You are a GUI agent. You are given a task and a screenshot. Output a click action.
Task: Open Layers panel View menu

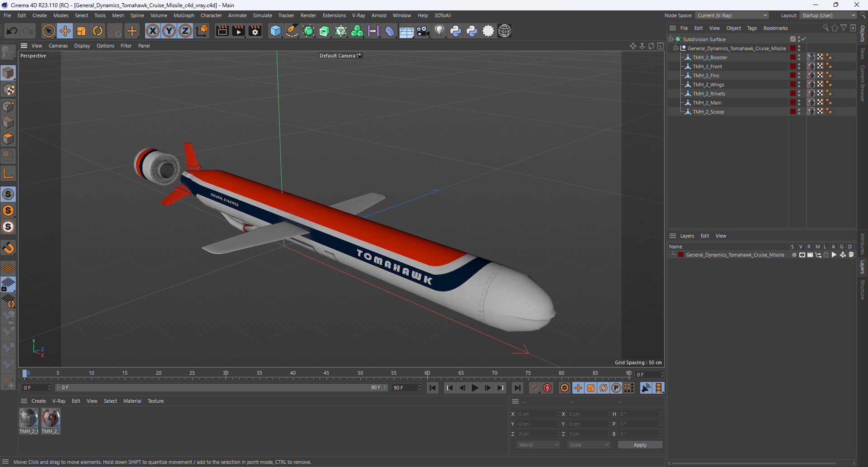(721, 236)
